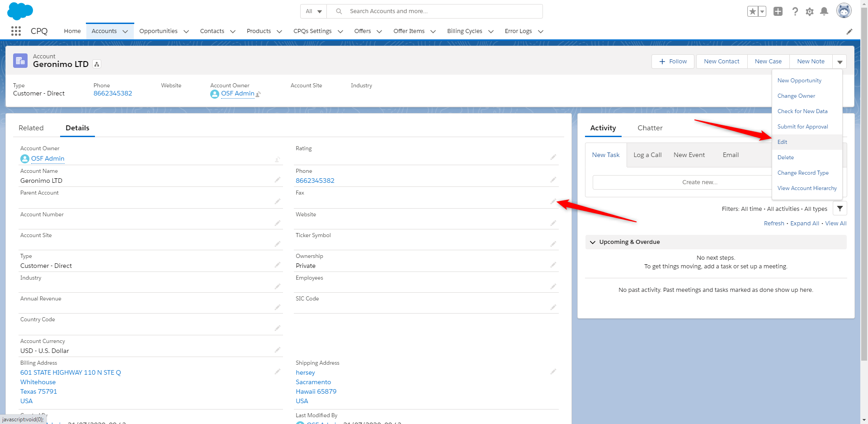
Task: Collapse the Upcoming & Overdue section
Action: [x=593, y=242]
